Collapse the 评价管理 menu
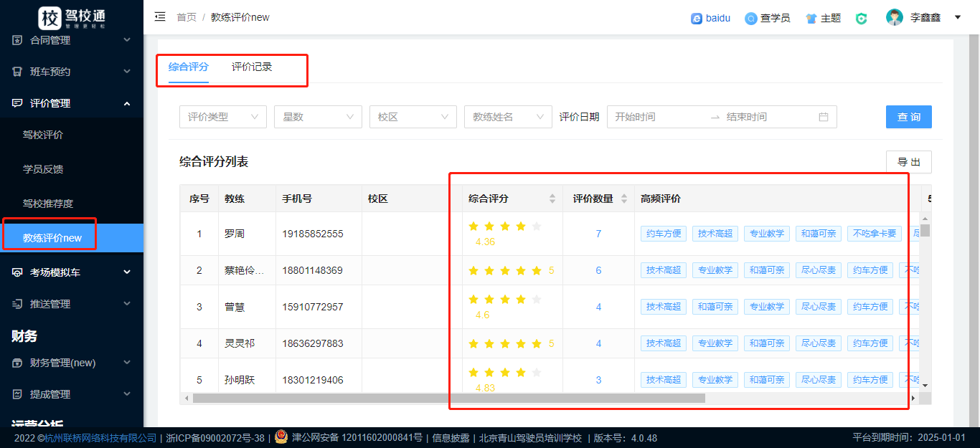This screenshot has height=448, width=980. pos(127,103)
